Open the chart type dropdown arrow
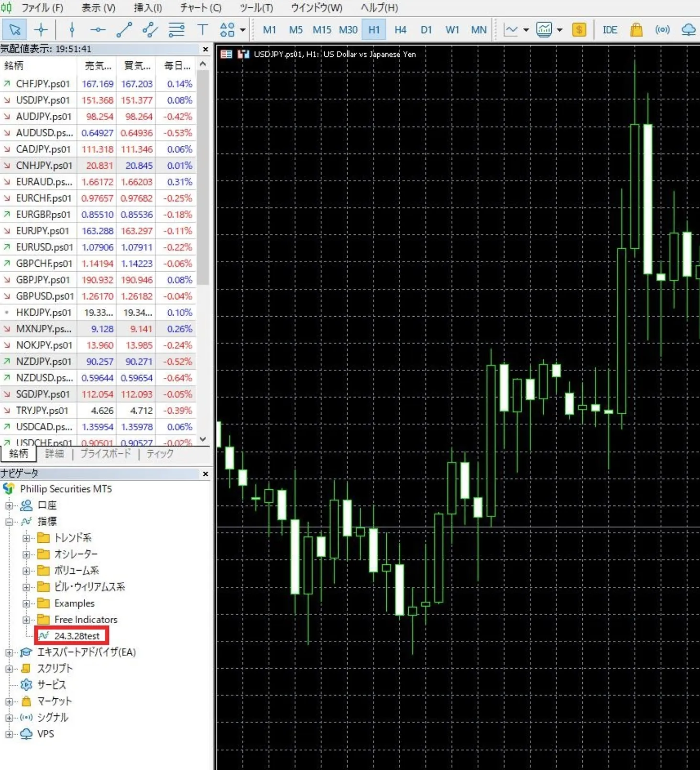This screenshot has height=770, width=700. [526, 30]
